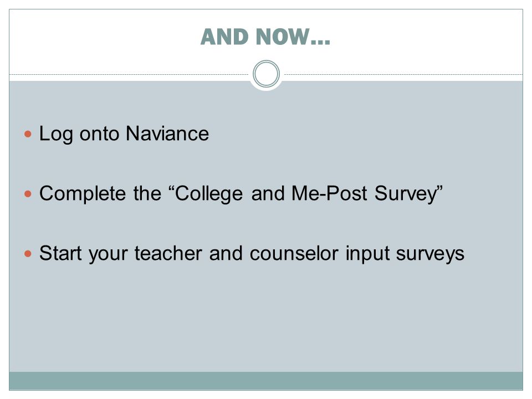
Task: Click the word input in third bullet
Action: click(367, 254)
